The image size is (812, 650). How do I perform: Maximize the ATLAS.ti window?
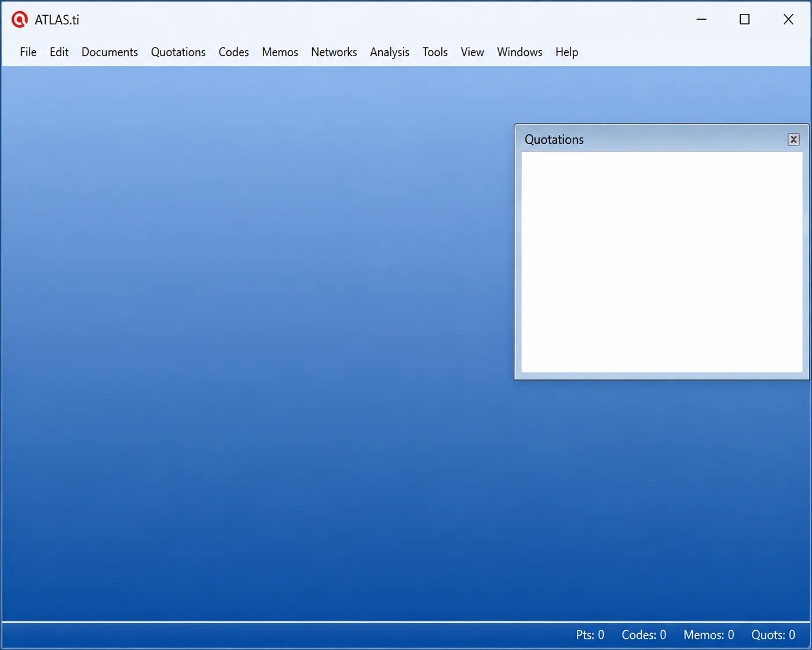745,20
